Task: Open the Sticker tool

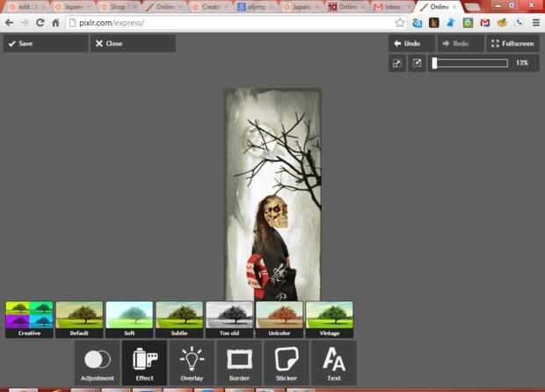Action: (287, 363)
